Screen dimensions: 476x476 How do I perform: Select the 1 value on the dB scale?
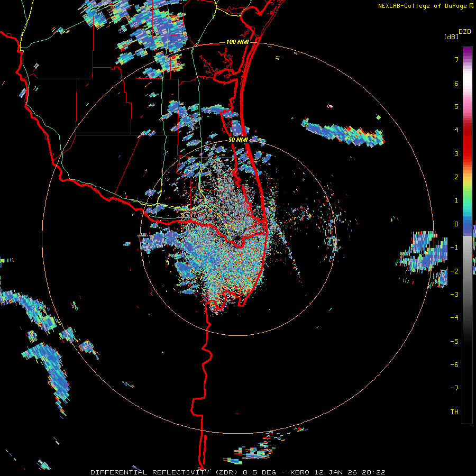[456, 200]
